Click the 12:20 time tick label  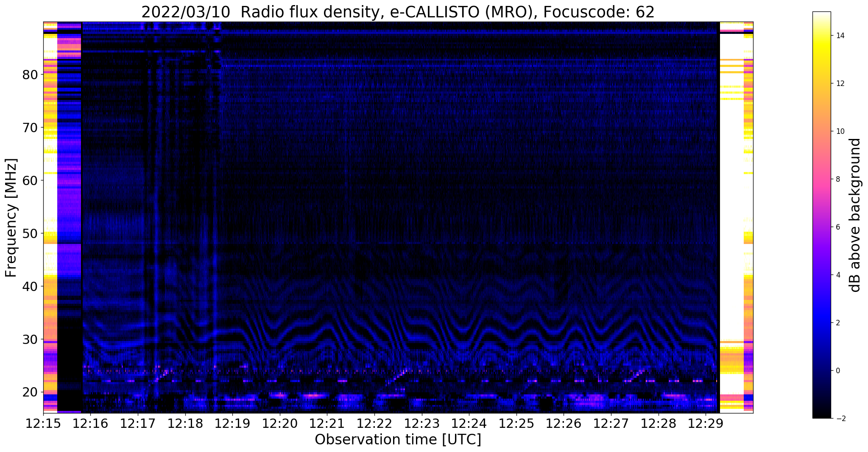280,423
